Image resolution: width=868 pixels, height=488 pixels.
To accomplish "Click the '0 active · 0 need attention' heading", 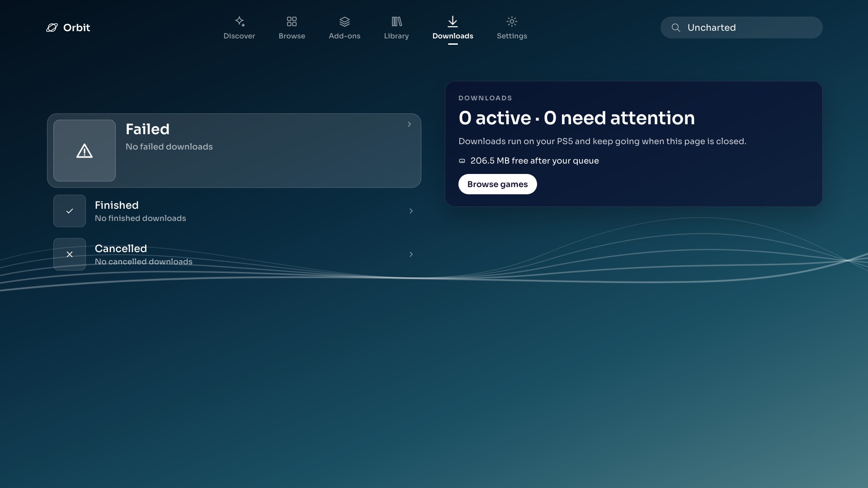I will pos(576,118).
